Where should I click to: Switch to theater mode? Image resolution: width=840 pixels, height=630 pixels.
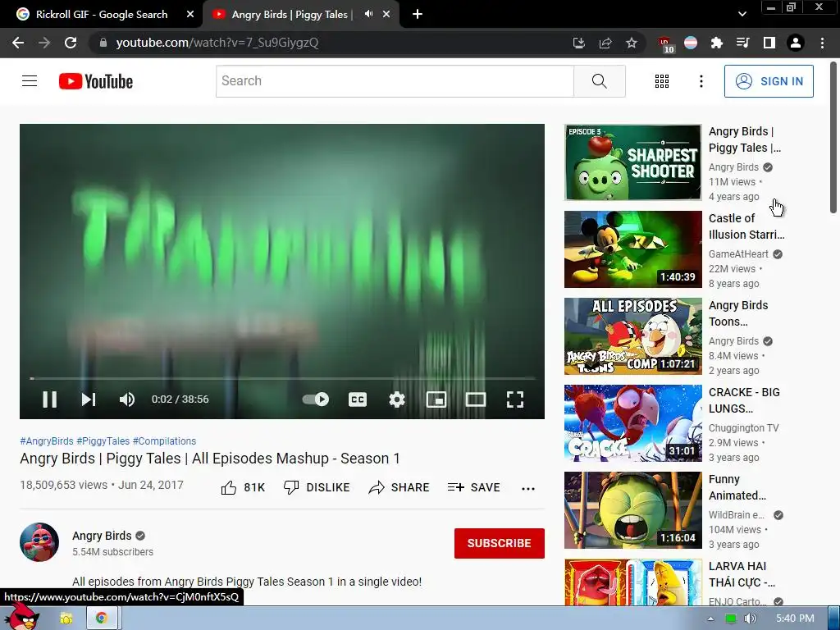476,399
